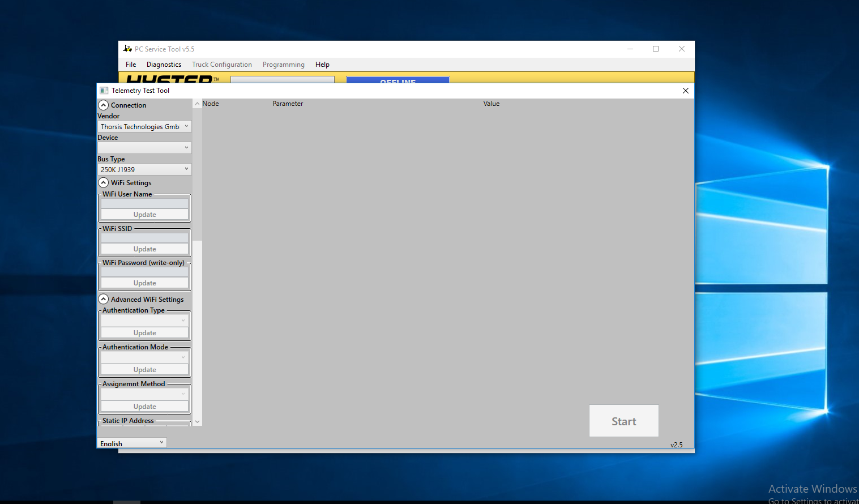Click Update under WiFi SSID

pyautogui.click(x=144, y=249)
